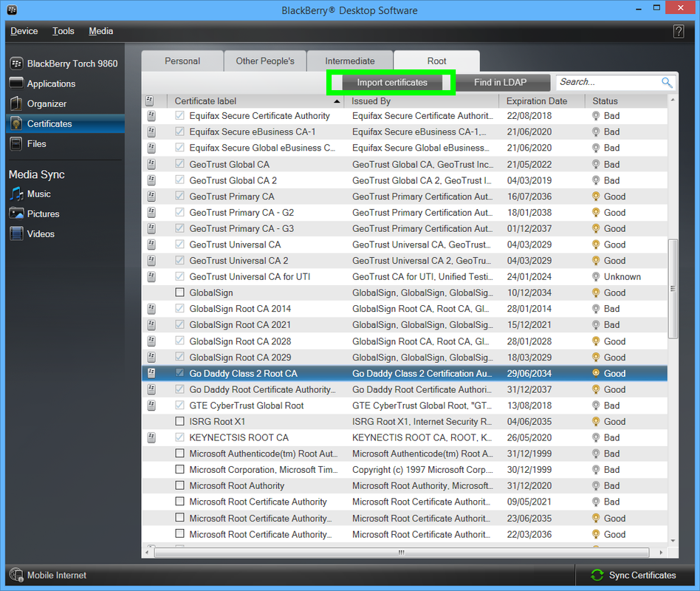The width and height of the screenshot is (700, 591).
Task: Open the Files section
Action: coord(28,144)
